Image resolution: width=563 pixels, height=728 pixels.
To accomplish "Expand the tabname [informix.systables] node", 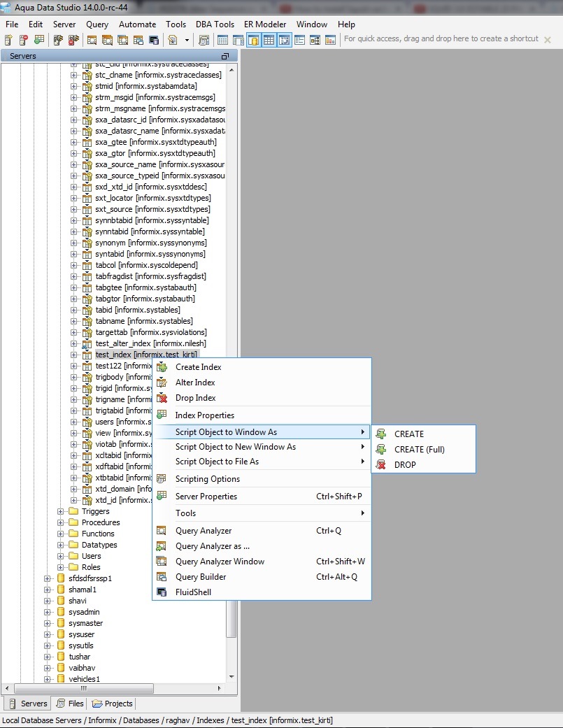I will [x=74, y=321].
